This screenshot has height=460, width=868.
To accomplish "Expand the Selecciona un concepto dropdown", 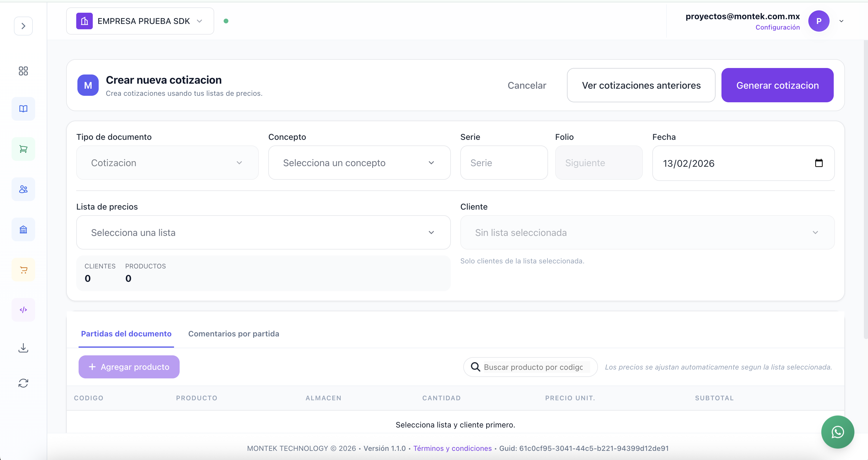I will 359,163.
